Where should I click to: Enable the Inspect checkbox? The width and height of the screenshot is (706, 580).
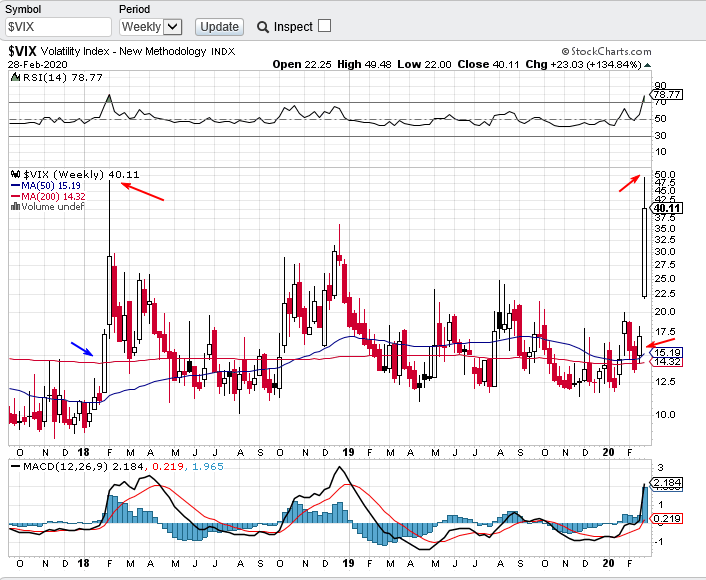point(324,26)
